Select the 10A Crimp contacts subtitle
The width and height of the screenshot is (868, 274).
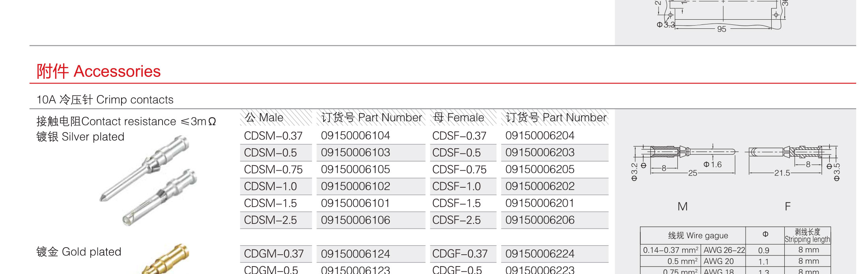coord(105,100)
